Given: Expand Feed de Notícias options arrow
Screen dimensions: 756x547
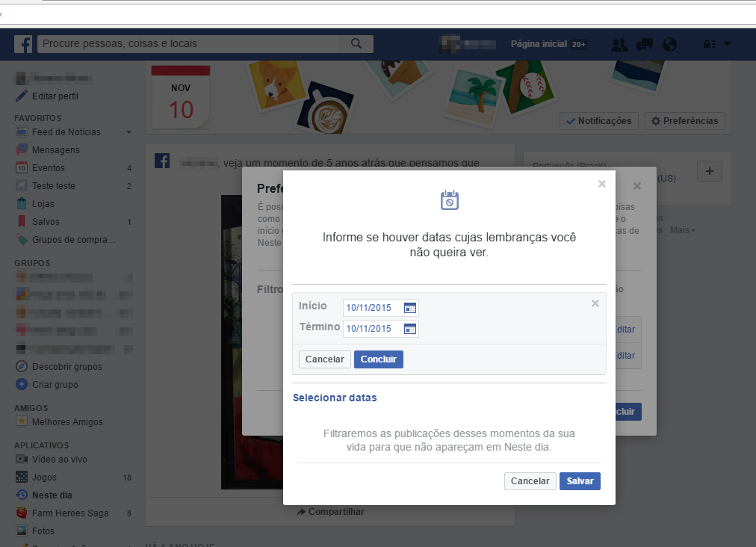Looking at the screenshot, I should [128, 132].
